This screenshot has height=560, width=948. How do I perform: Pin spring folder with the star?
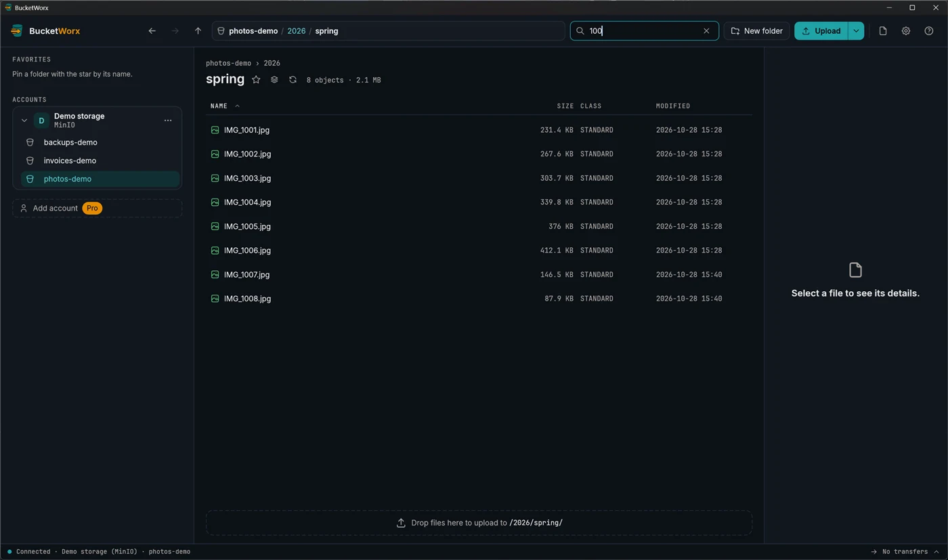(x=256, y=80)
